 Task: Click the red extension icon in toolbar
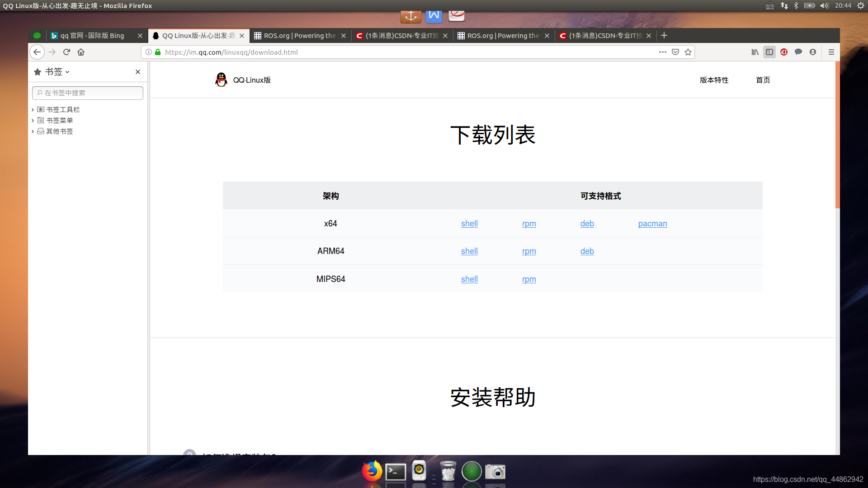click(x=784, y=52)
